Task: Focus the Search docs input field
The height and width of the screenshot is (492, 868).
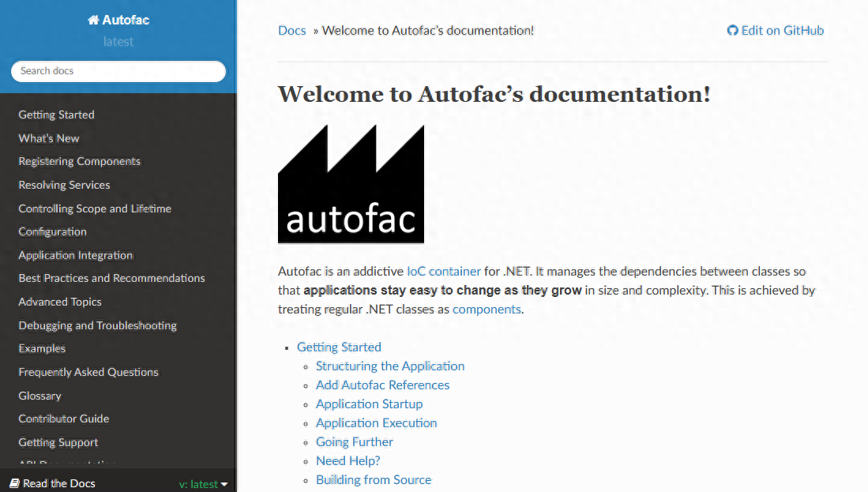Action: pyautogui.click(x=118, y=71)
